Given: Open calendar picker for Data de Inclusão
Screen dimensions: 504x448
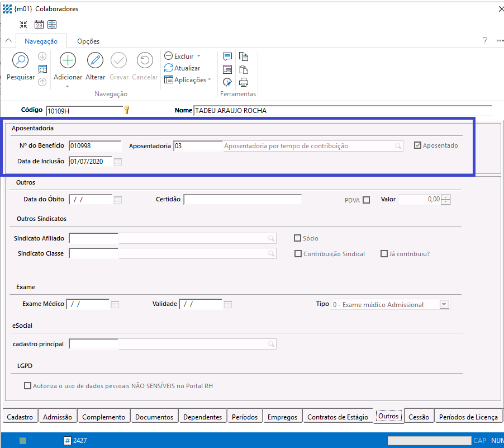Looking at the screenshot, I should click(118, 162).
